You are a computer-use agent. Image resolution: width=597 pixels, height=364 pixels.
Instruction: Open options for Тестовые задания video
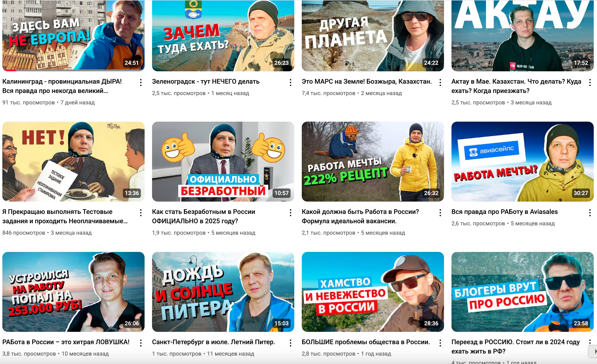pos(141,213)
